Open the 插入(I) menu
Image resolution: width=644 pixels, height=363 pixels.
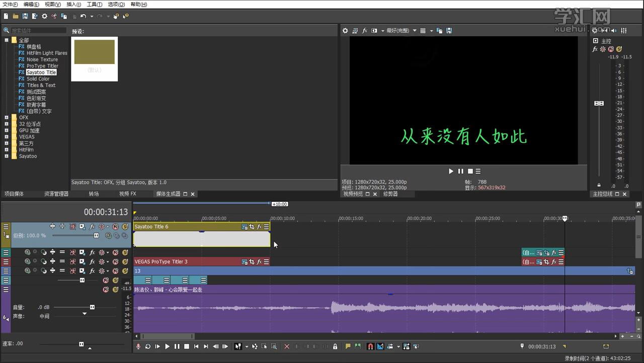[73, 4]
